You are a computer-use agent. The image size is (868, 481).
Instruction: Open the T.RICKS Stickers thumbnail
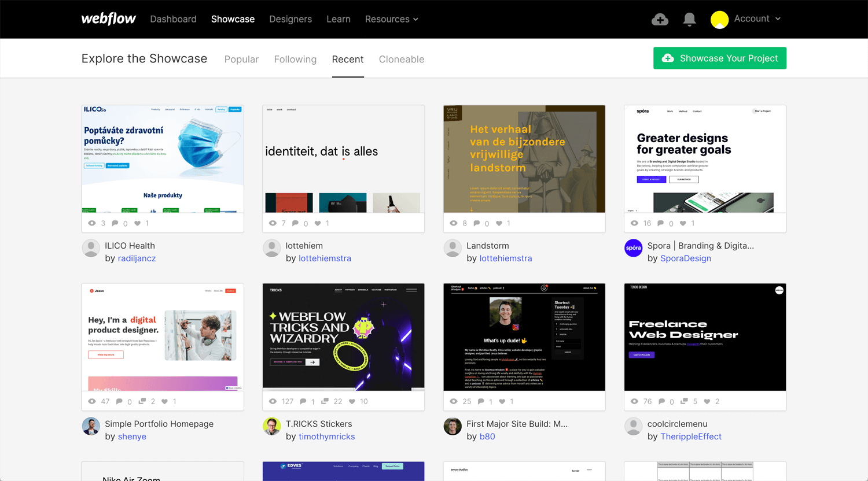[x=344, y=337]
